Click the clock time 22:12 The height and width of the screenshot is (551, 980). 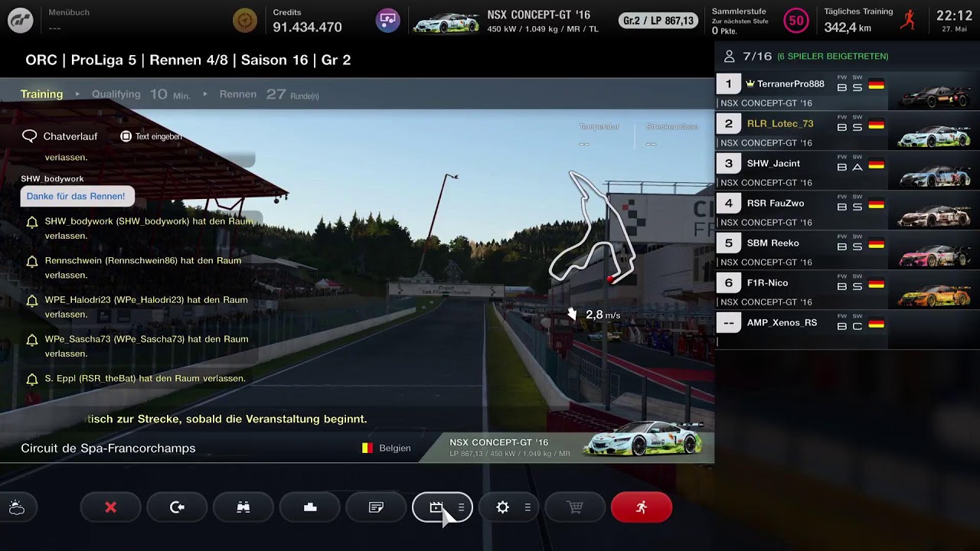coord(954,15)
